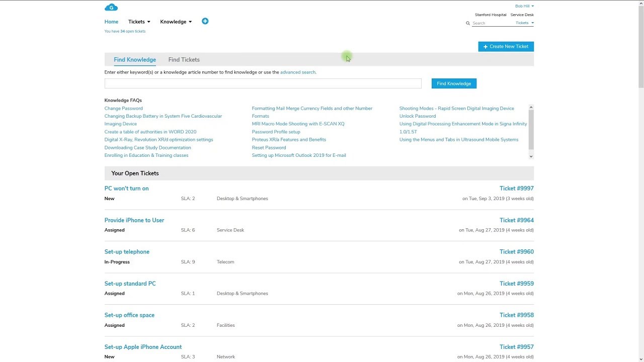Viewport: 644px width, 362px height.
Task: Open the Set-up standard PC ticket
Action: pyautogui.click(x=130, y=284)
